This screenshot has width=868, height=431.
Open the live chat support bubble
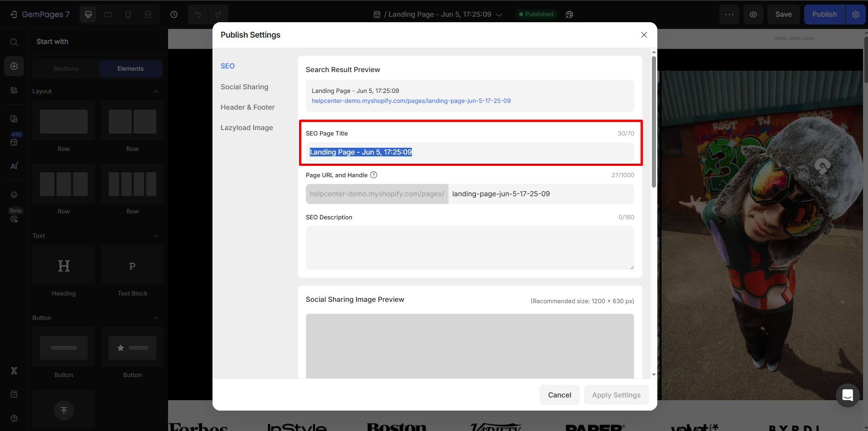tap(847, 395)
